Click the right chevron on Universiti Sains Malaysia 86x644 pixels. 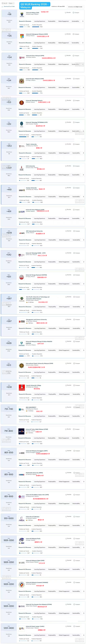[x=83, y=88]
